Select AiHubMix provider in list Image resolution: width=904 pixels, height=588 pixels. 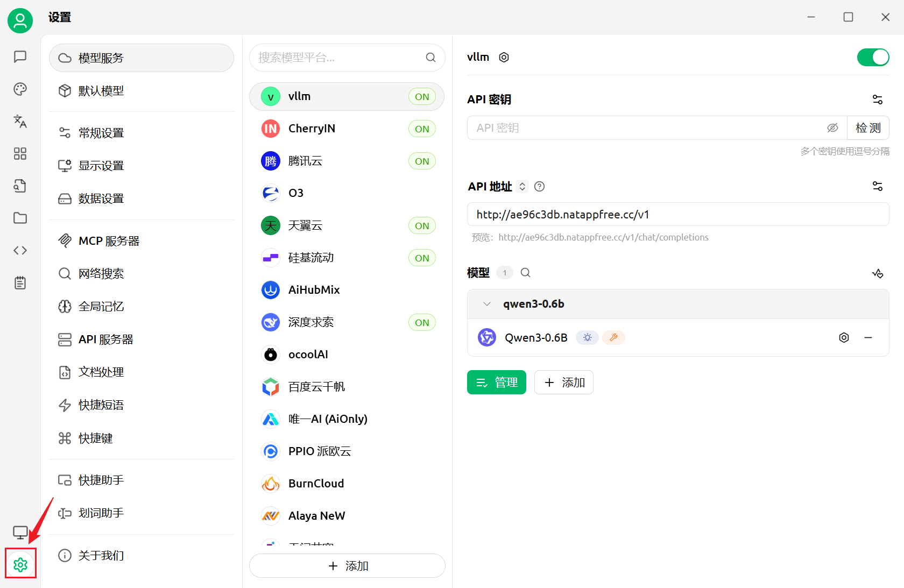(x=347, y=290)
